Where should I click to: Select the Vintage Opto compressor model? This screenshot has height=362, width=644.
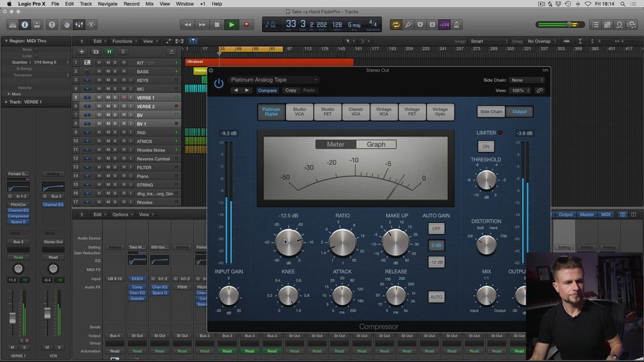pyautogui.click(x=440, y=112)
